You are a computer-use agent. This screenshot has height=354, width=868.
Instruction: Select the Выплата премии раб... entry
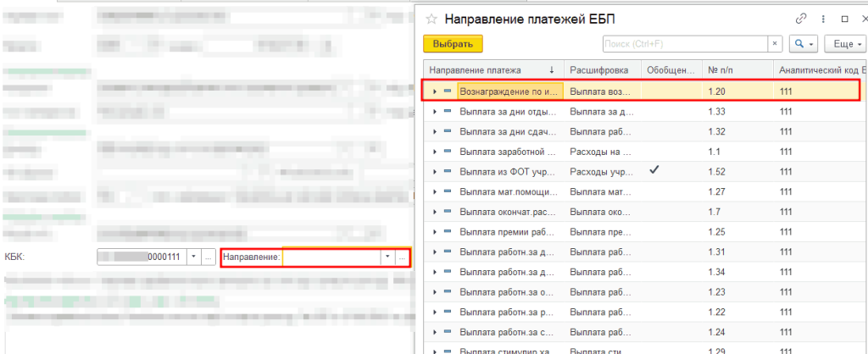(508, 231)
